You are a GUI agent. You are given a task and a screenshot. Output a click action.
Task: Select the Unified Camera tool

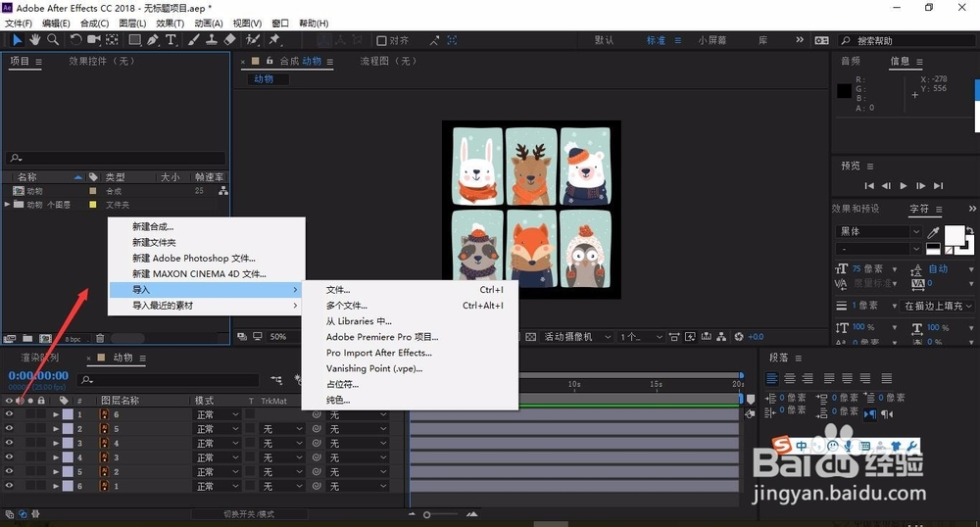(94, 40)
